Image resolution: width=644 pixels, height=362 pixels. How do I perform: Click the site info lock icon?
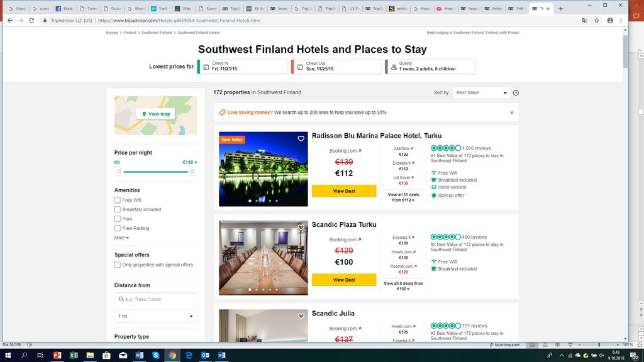45,21
